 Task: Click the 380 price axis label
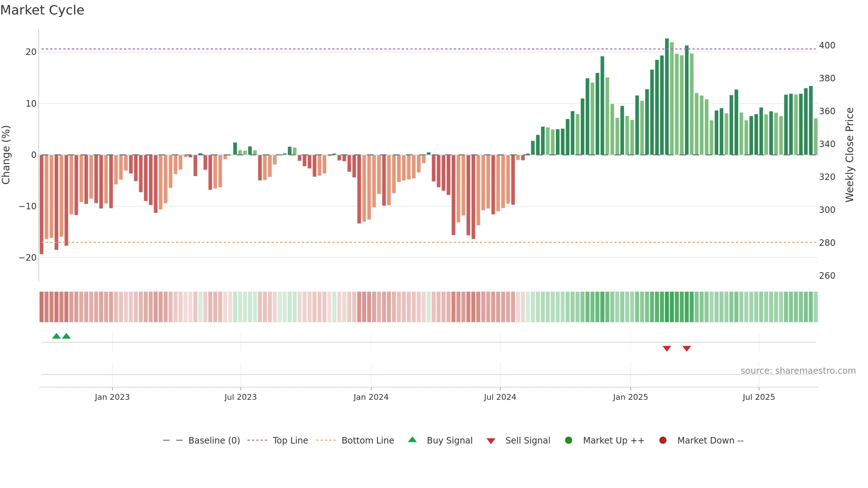pyautogui.click(x=827, y=78)
